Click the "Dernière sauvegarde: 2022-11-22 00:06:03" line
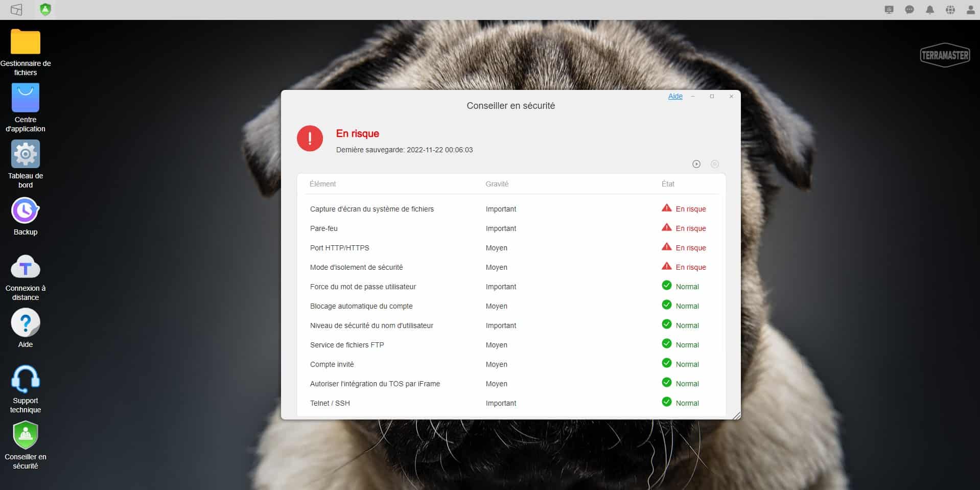980x490 pixels. (405, 150)
